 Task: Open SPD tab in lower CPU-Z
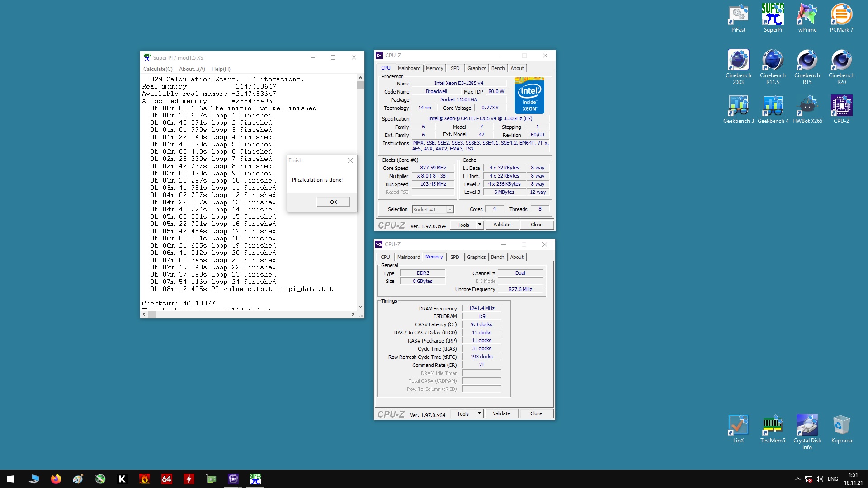(x=455, y=257)
